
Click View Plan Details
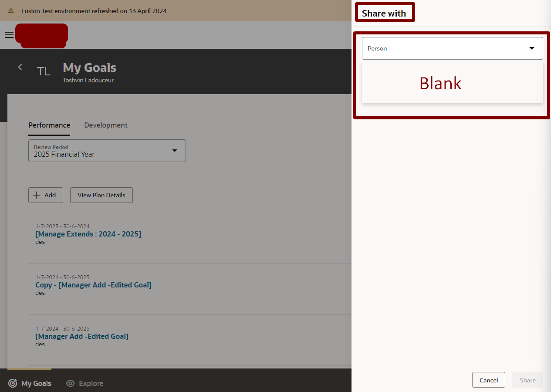coord(101,195)
